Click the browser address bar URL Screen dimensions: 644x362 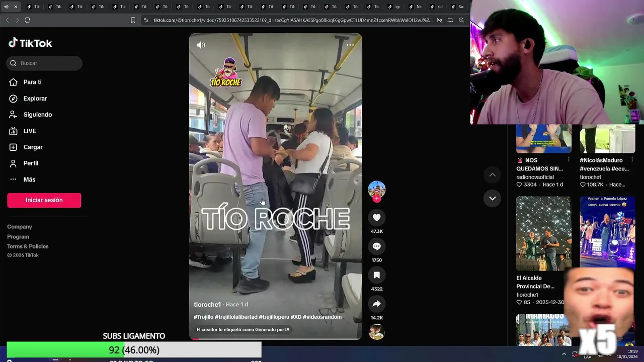pos(293,20)
